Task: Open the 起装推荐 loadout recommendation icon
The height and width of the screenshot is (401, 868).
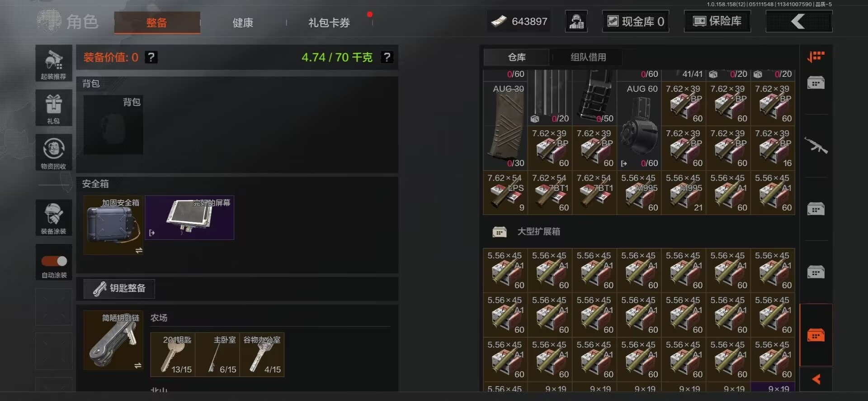Action: [x=54, y=63]
